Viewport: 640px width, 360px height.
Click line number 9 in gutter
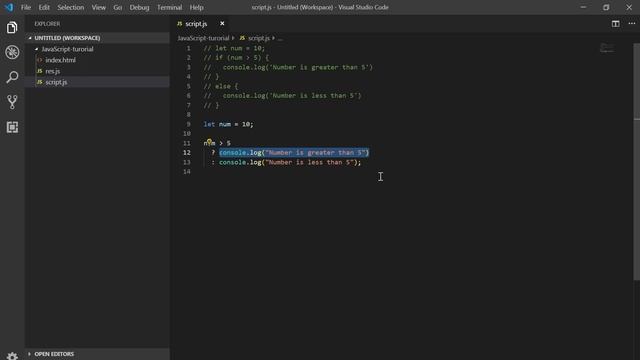[x=189, y=124]
